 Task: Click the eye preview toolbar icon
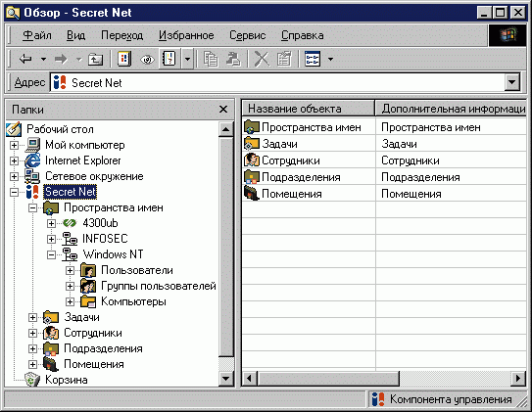point(147,60)
